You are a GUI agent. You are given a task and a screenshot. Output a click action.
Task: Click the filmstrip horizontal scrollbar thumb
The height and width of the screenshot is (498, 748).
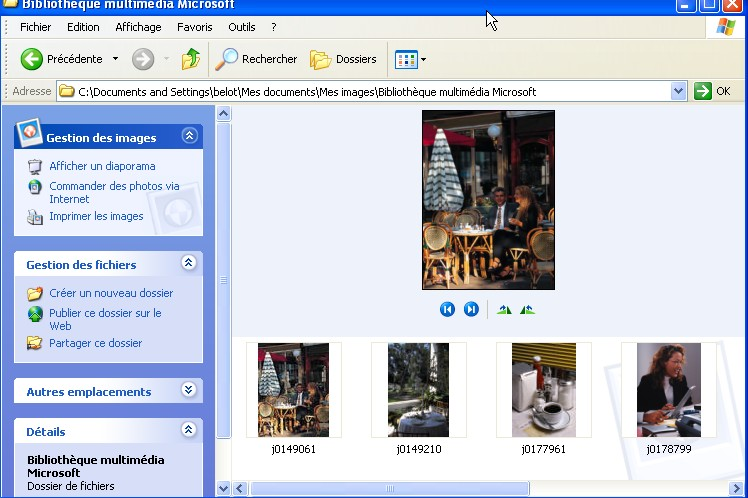pos(390,488)
